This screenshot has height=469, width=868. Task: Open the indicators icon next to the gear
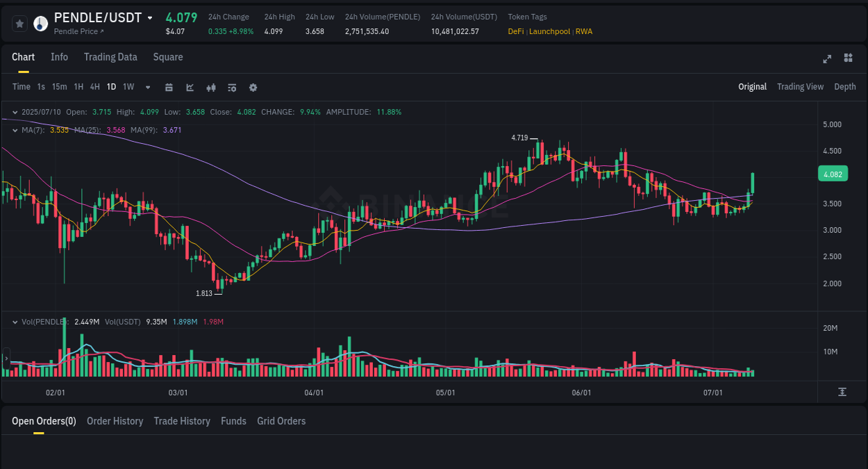coord(231,87)
